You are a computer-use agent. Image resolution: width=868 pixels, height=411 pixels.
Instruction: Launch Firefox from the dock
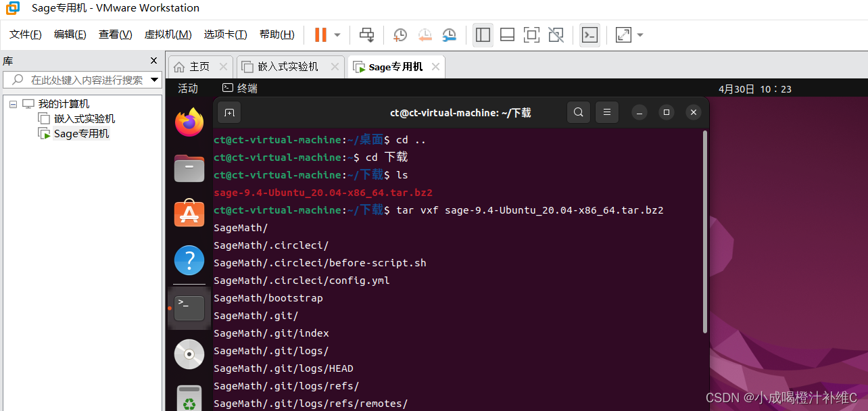click(189, 122)
